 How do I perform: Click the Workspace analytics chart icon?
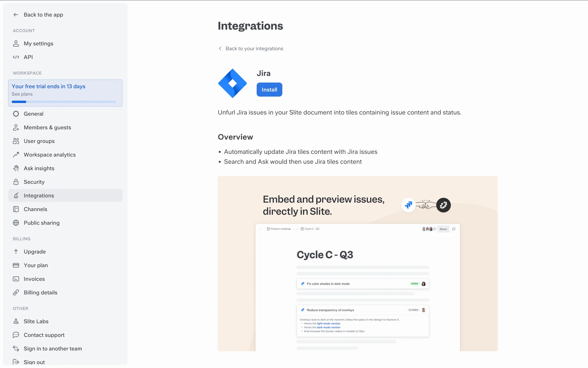(16, 155)
